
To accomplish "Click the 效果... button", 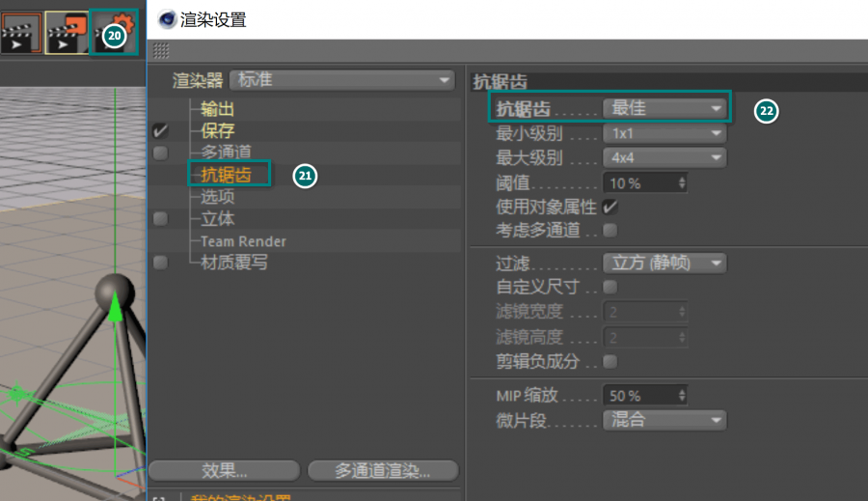I will pos(224,471).
